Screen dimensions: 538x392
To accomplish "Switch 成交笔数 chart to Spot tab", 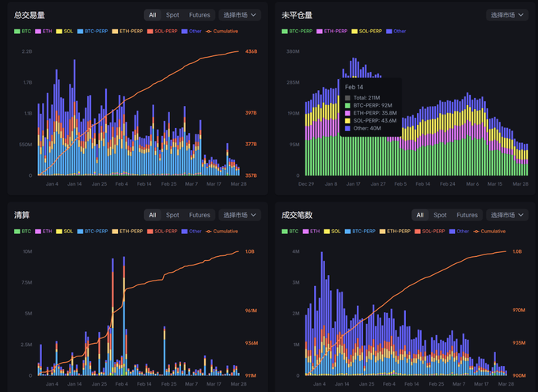I will coord(440,215).
